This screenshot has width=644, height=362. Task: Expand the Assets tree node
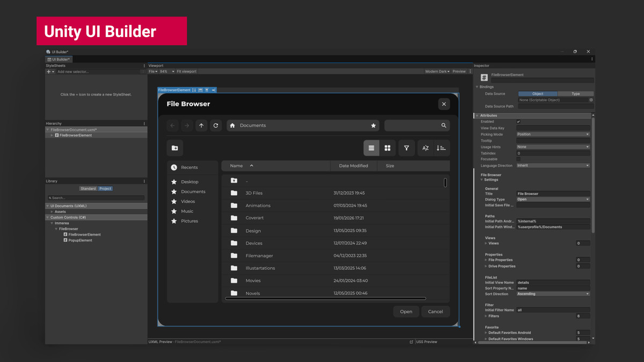pyautogui.click(x=52, y=212)
